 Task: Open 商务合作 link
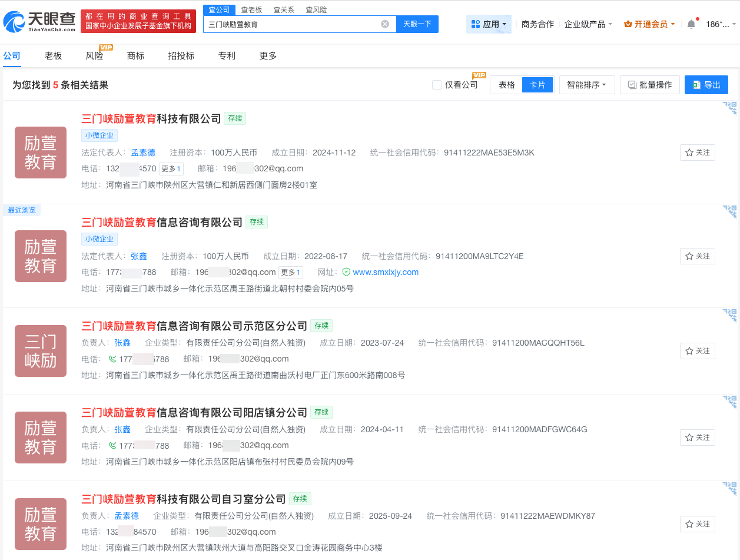pos(537,24)
